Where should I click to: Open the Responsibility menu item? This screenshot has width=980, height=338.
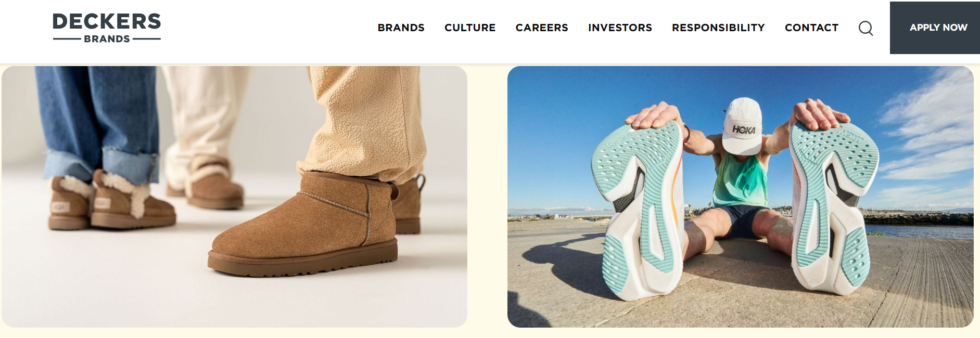[718, 28]
